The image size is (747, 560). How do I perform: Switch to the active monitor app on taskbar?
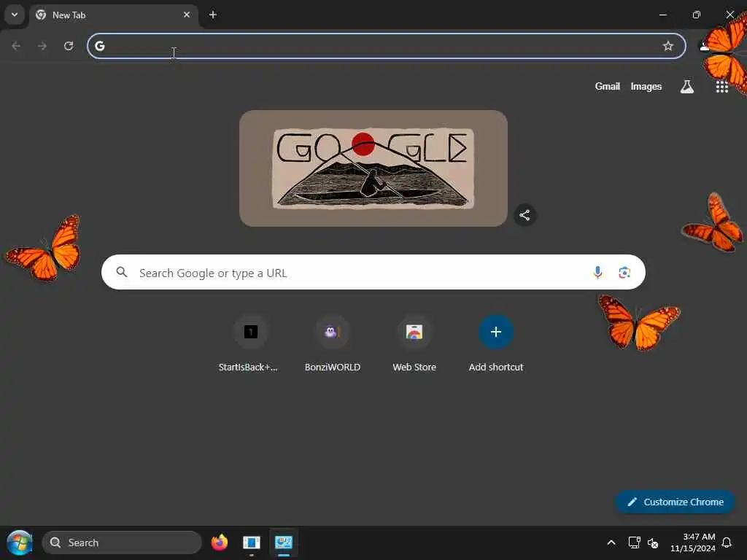[x=284, y=542]
